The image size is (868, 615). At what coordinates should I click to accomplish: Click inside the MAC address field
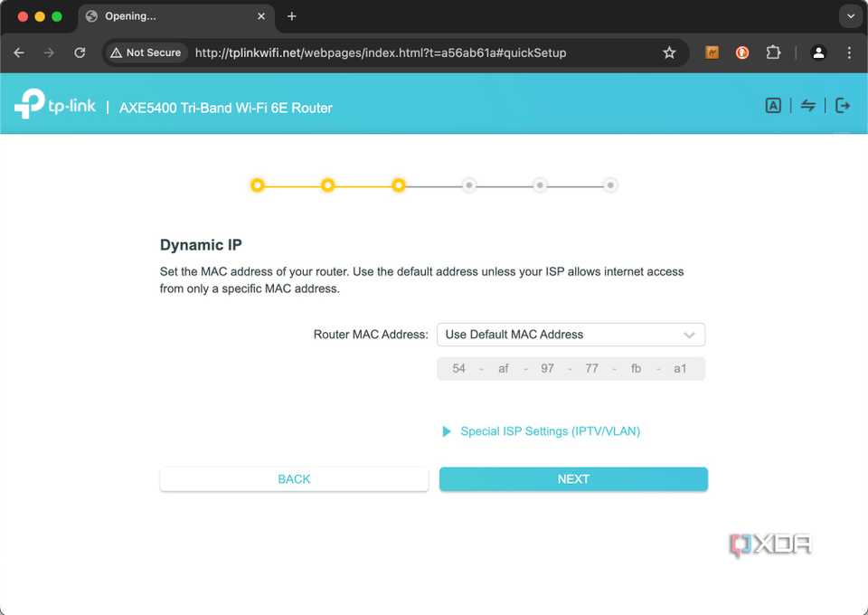pos(571,368)
